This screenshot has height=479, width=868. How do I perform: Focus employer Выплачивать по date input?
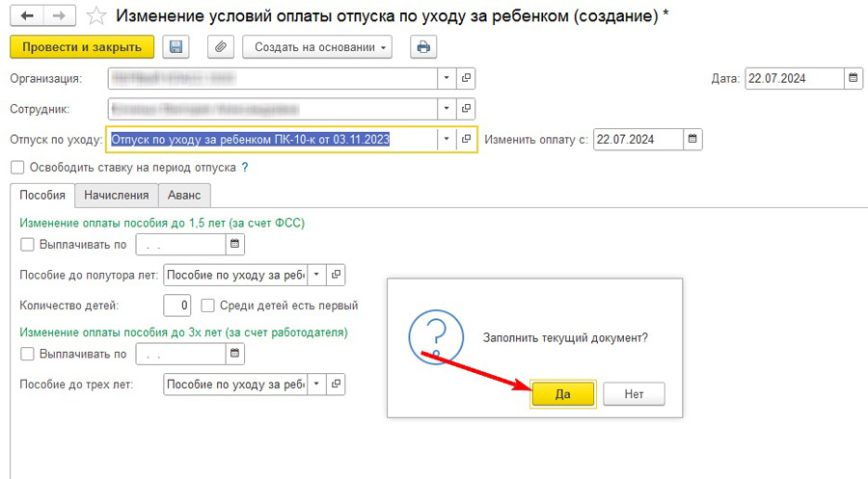click(x=180, y=354)
